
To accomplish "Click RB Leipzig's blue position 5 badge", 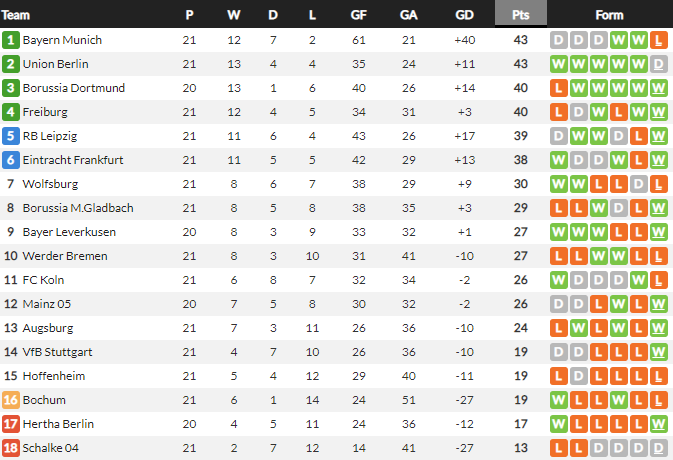I will pyautogui.click(x=11, y=136).
